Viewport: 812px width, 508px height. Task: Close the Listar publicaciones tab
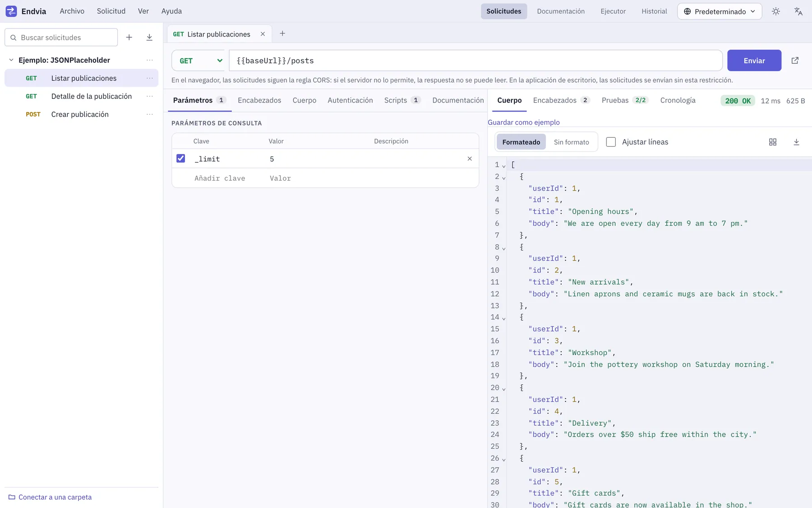click(x=263, y=34)
